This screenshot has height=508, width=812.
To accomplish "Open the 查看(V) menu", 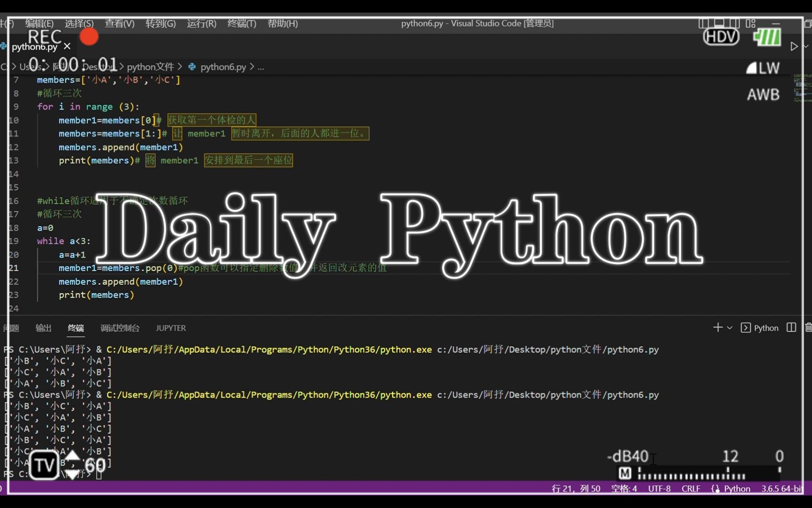I will coord(119,24).
